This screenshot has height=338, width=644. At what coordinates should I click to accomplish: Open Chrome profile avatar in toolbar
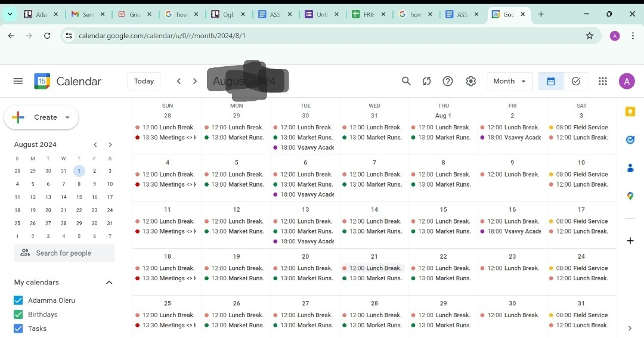pyautogui.click(x=614, y=36)
